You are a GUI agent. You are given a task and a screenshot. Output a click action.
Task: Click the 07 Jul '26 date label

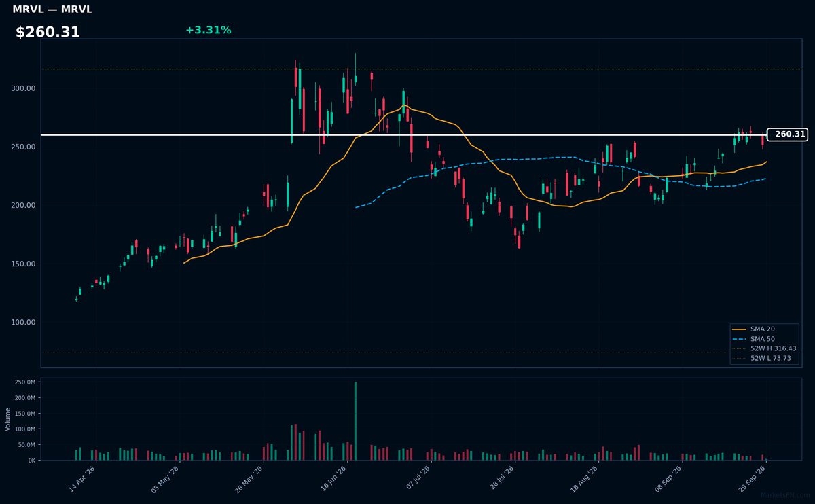pos(416,479)
